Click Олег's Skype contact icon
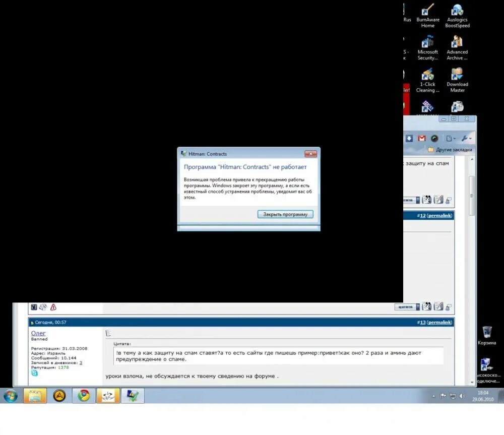 (x=34, y=373)
